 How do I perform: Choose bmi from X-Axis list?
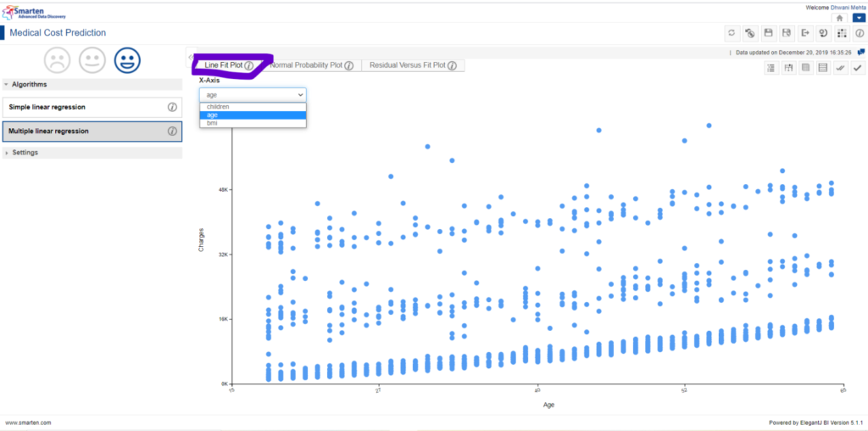(x=253, y=123)
